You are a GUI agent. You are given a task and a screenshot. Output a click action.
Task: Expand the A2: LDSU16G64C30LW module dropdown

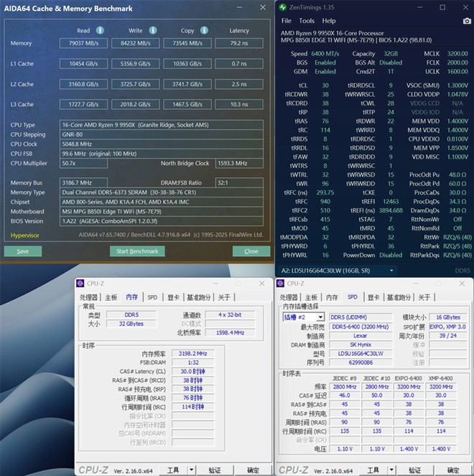pyautogui.click(x=391, y=271)
